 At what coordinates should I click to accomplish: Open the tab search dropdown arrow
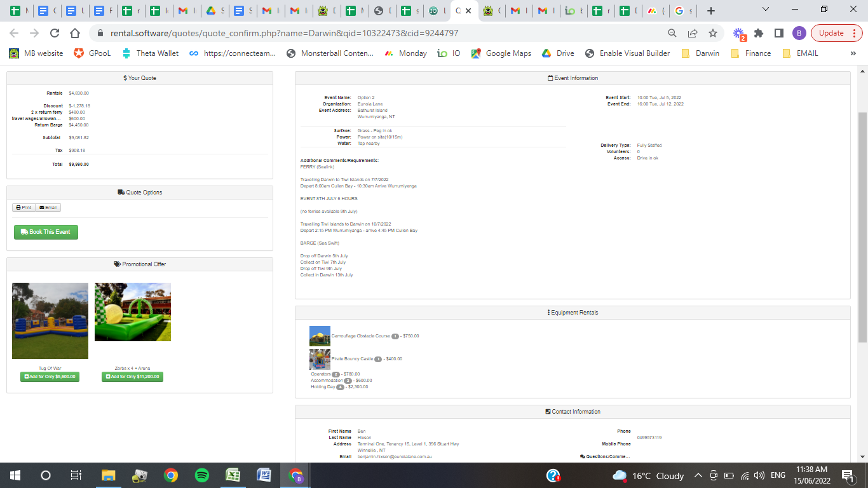pos(765,10)
